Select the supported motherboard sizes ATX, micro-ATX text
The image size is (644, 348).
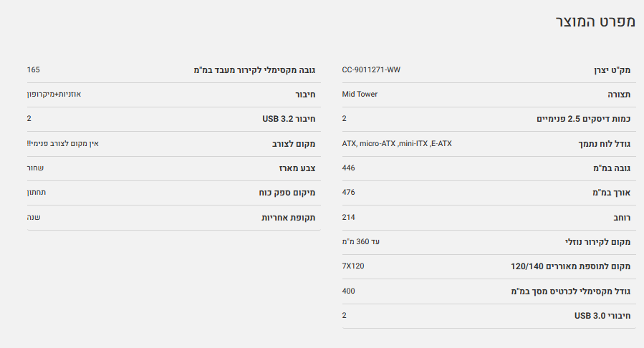397,143
